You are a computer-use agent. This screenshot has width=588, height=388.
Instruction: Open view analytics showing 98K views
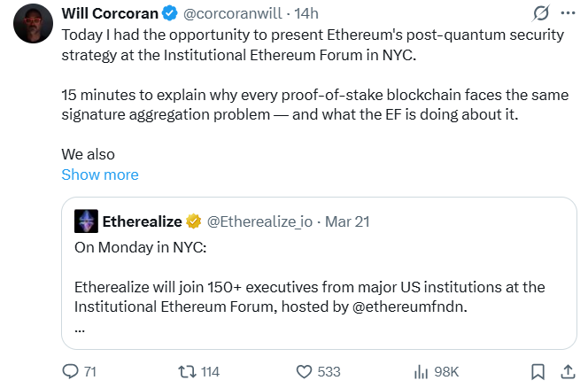(x=422, y=371)
